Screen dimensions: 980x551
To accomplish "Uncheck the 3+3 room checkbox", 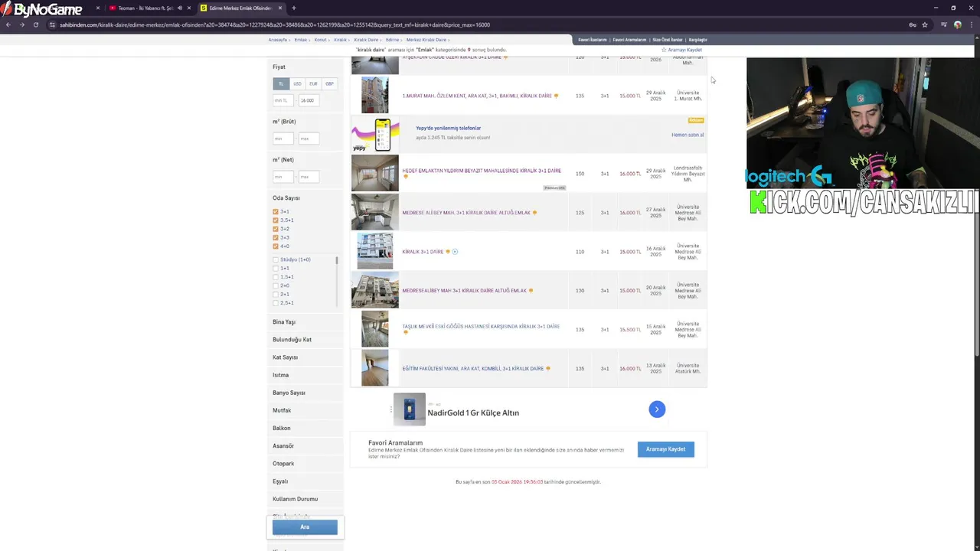I will pyautogui.click(x=276, y=237).
